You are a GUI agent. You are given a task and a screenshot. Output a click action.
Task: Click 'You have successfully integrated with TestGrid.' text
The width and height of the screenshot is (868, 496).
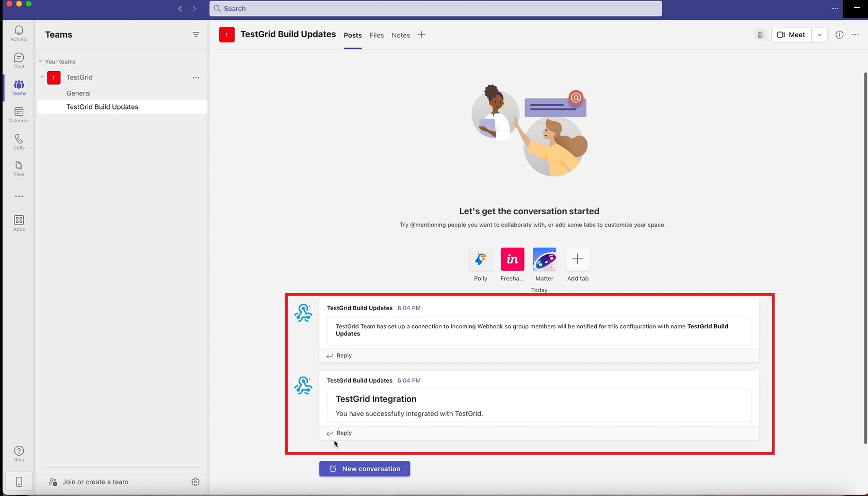409,413
